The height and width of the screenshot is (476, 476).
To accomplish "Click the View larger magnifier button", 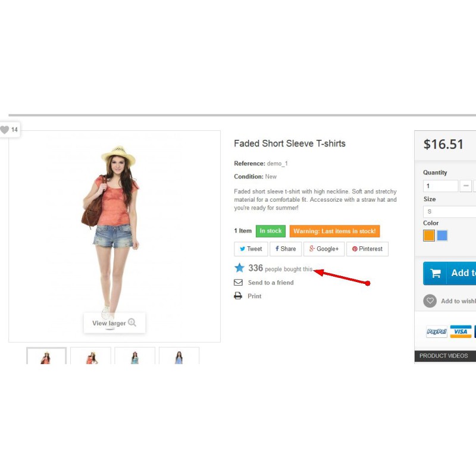I will pyautogui.click(x=114, y=323).
